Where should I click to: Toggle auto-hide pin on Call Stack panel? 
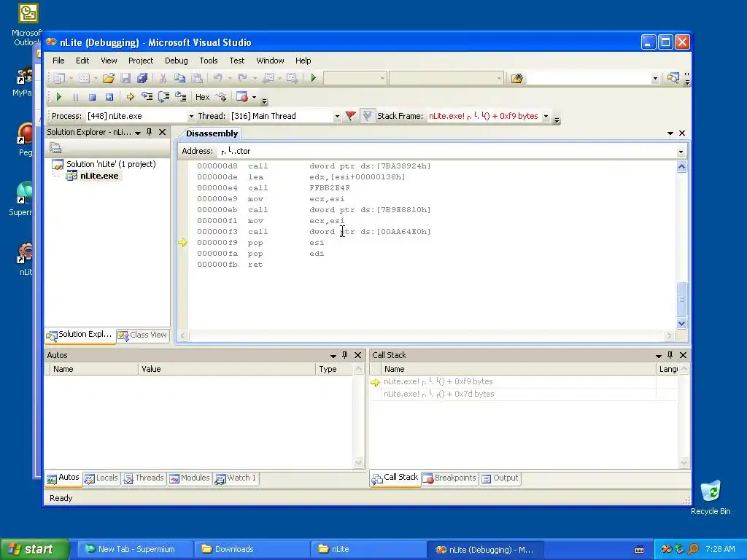point(670,355)
